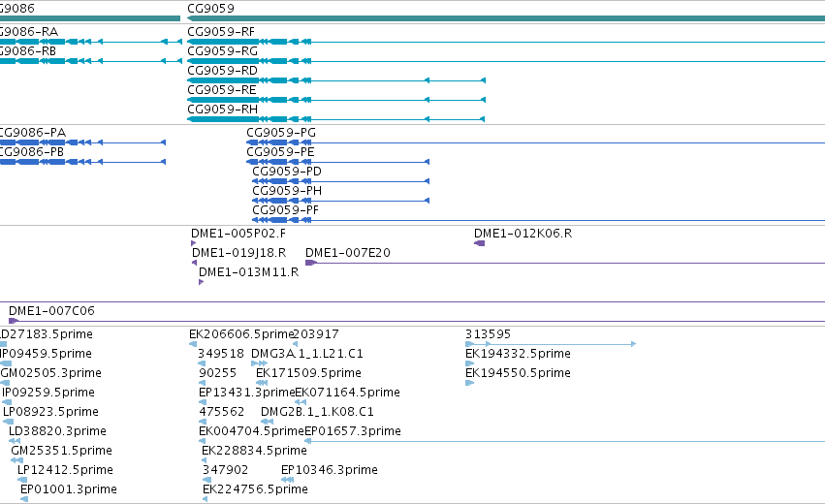Screen dimensions: 825x504
Task: Select the CG9059-PD protein label
Action: (x=287, y=172)
